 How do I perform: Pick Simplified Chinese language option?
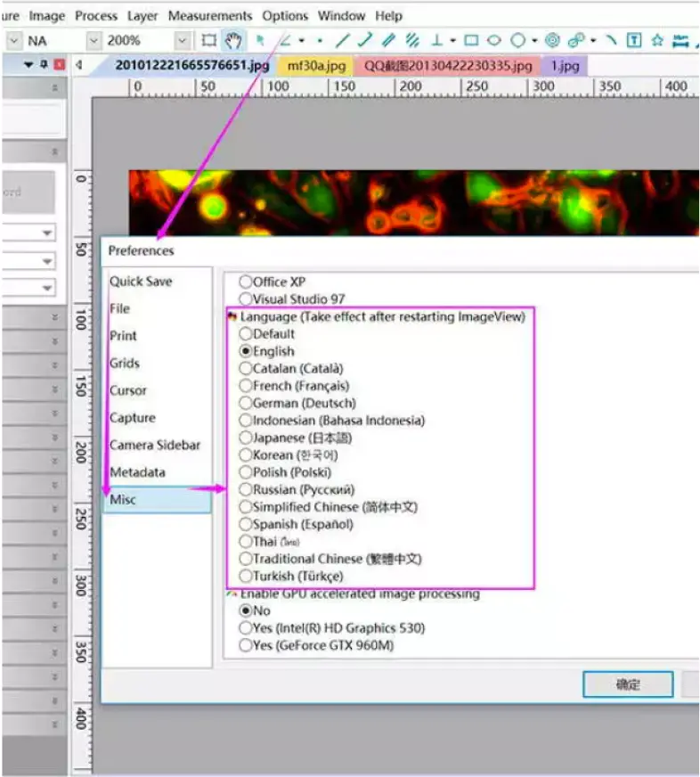246,507
